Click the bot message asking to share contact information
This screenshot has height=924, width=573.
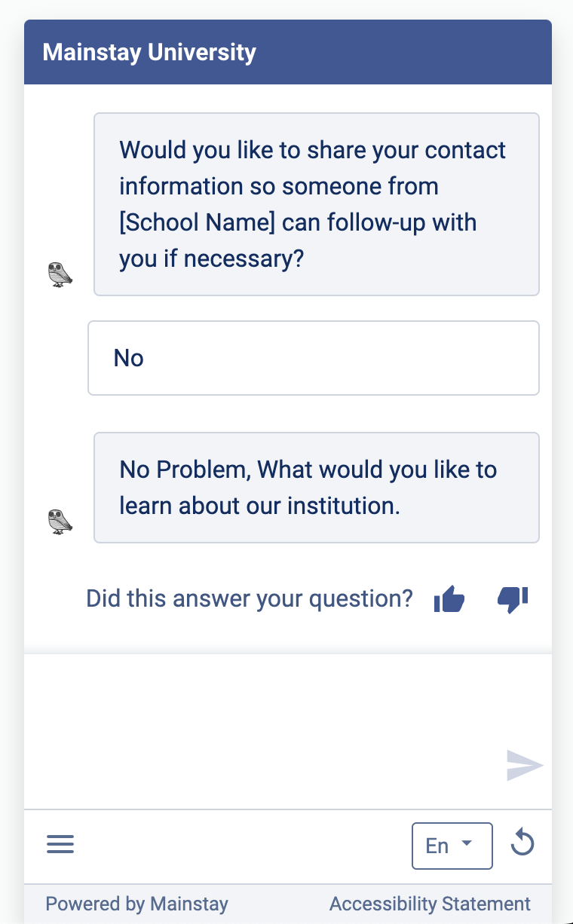[317, 204]
